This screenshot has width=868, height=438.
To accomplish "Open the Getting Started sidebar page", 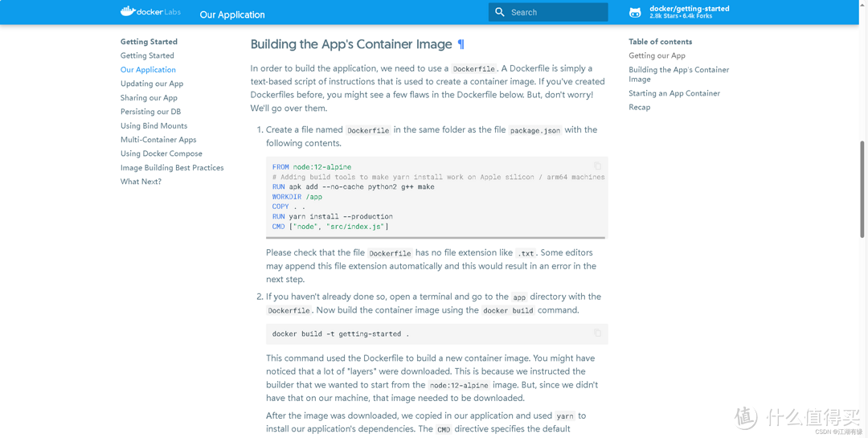I will coord(147,55).
